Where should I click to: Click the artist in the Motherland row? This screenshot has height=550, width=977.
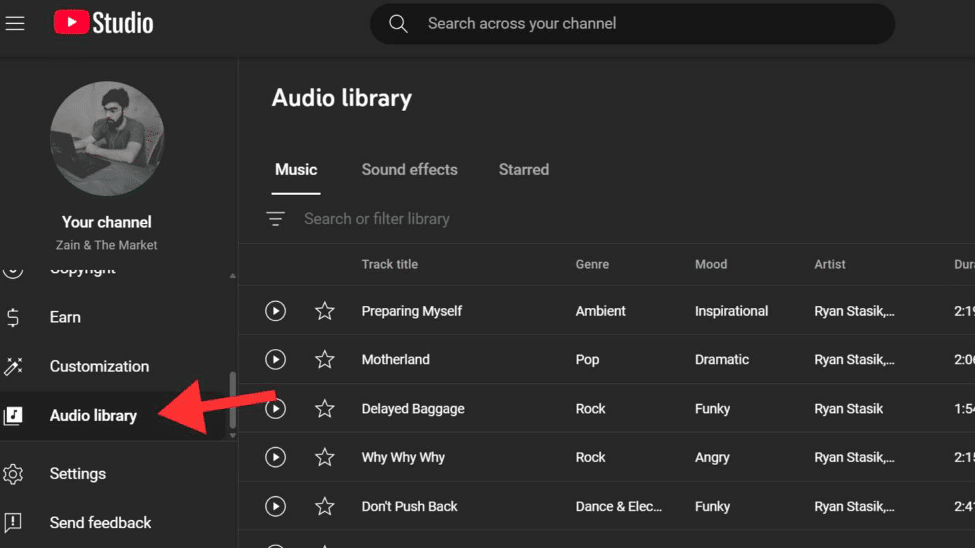pos(854,359)
